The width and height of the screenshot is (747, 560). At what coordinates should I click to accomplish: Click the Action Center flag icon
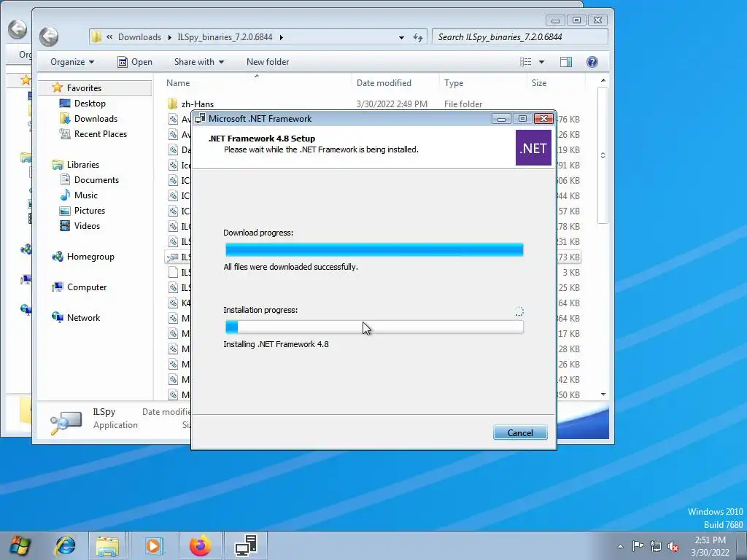tap(638, 546)
